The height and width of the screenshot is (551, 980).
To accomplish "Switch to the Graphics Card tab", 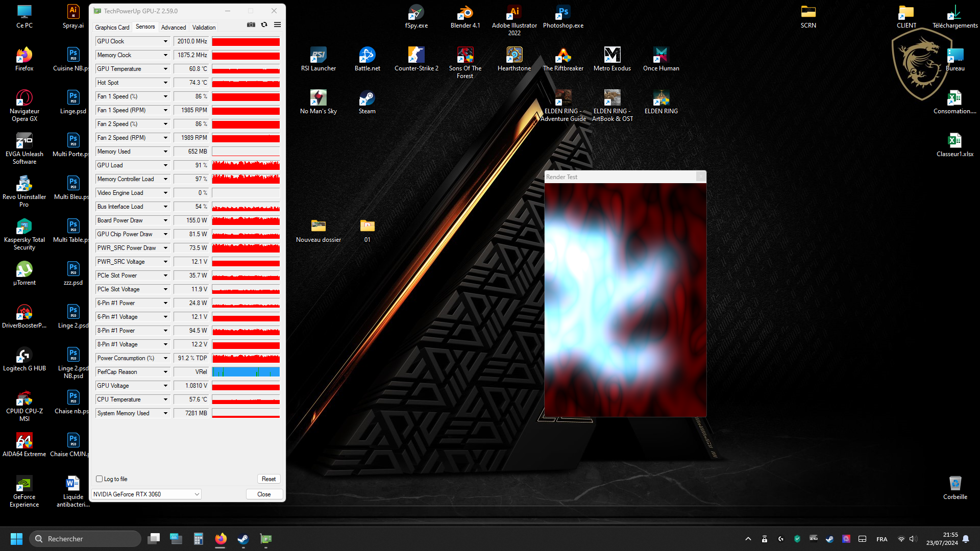I will point(112,28).
